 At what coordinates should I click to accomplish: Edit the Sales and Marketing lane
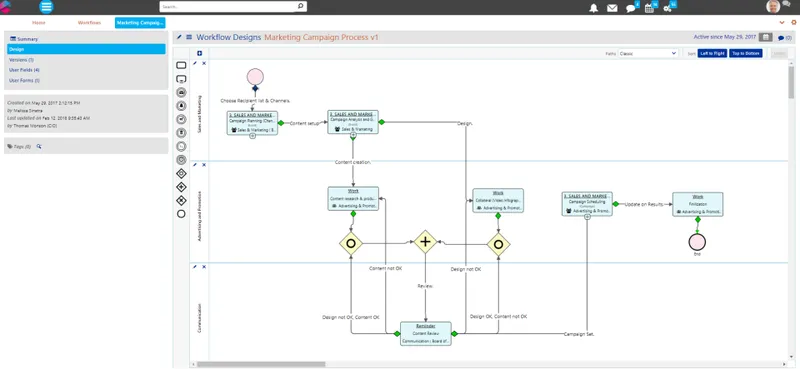[x=194, y=63]
